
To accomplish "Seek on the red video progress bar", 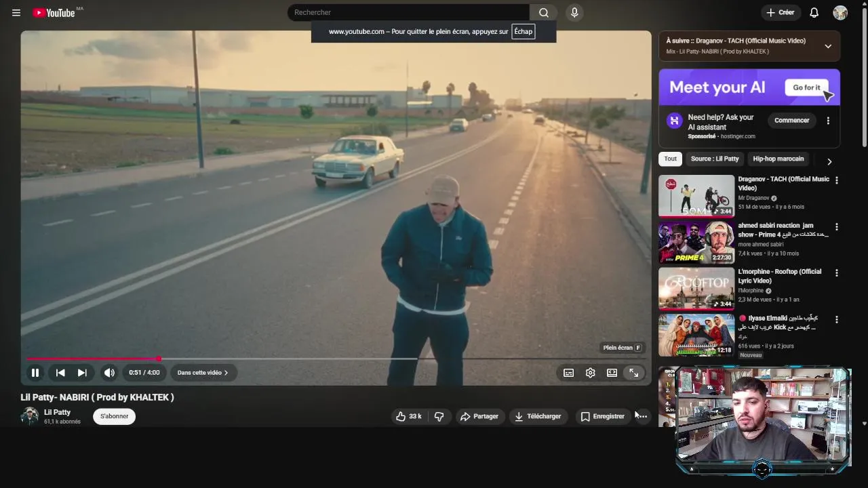I will [x=336, y=359].
